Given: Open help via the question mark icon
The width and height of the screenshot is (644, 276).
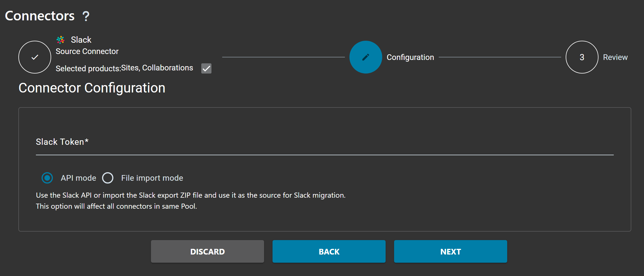Looking at the screenshot, I should click(x=85, y=16).
